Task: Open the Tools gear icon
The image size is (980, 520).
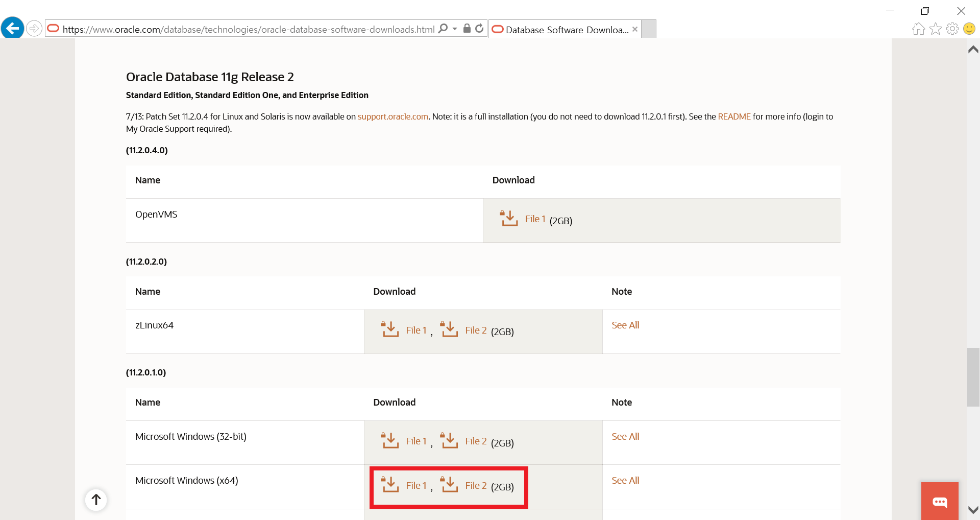Action: pos(952,29)
